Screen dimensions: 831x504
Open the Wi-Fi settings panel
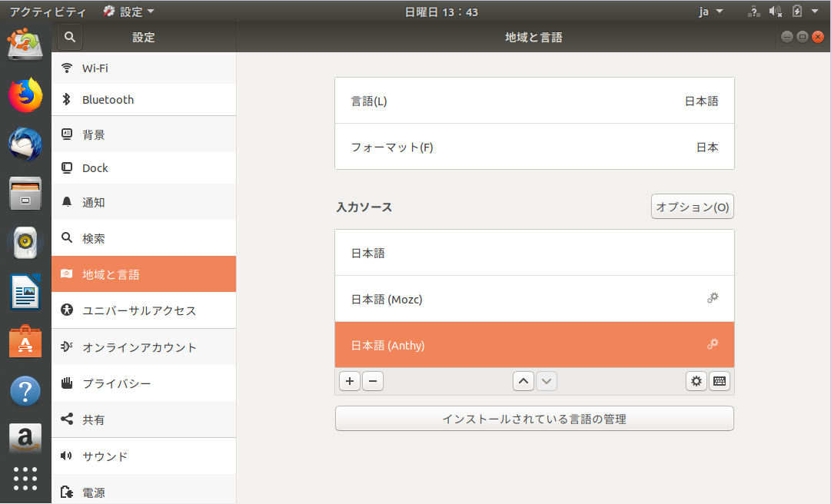[x=144, y=68]
